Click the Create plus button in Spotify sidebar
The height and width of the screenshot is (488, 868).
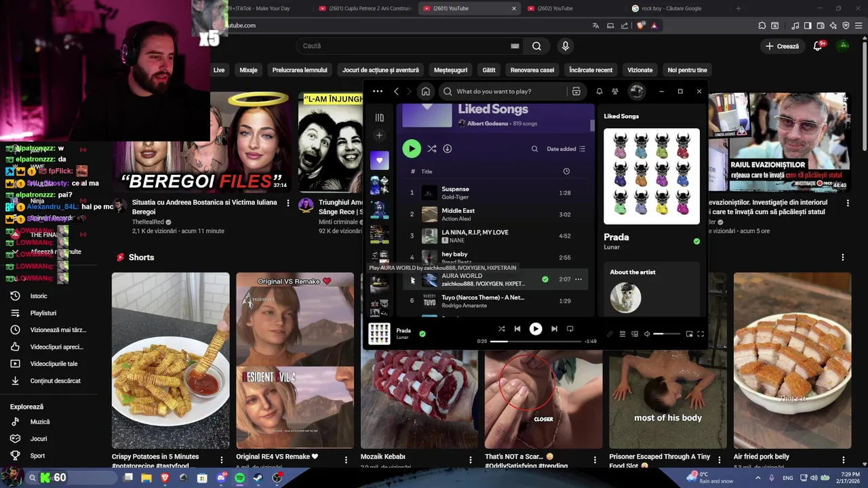(x=379, y=136)
